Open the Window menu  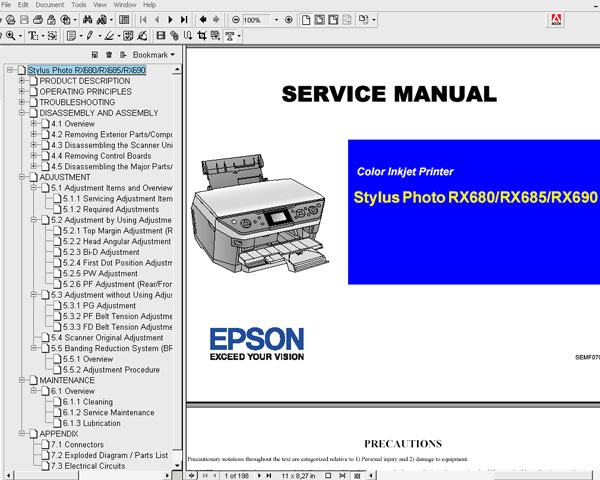tap(125, 5)
